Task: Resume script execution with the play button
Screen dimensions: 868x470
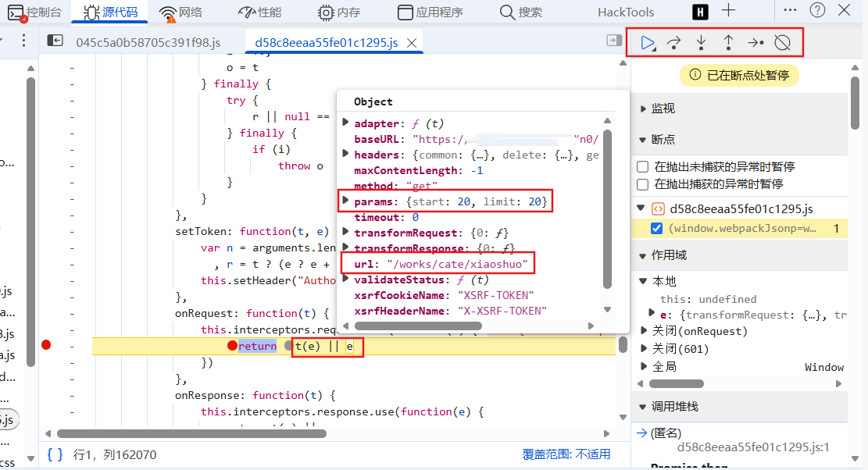Action: [x=647, y=43]
